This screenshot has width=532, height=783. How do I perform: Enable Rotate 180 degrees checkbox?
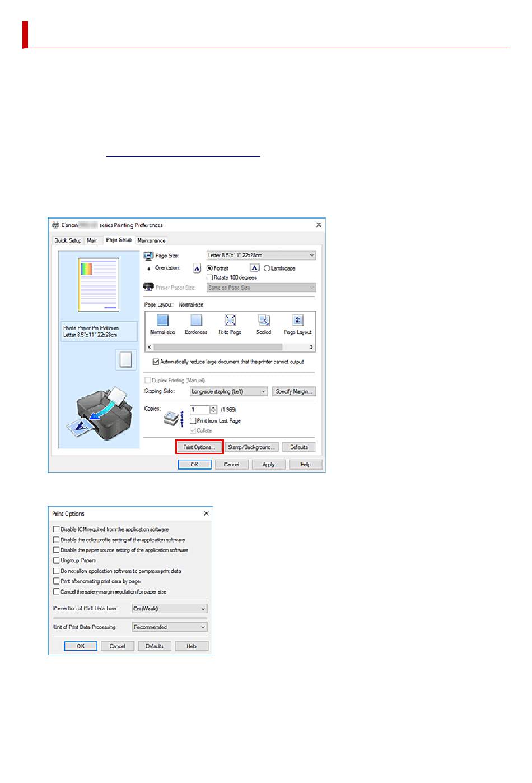[x=210, y=277]
